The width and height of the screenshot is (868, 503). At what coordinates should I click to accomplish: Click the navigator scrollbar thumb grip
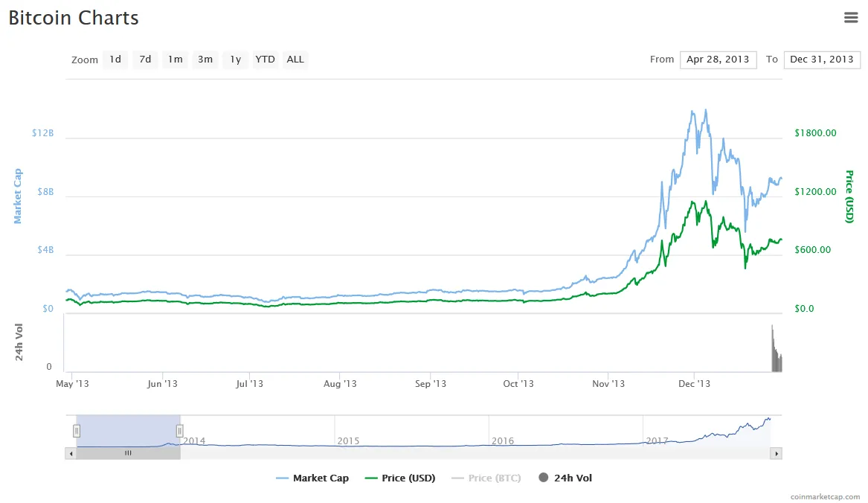coord(129,453)
